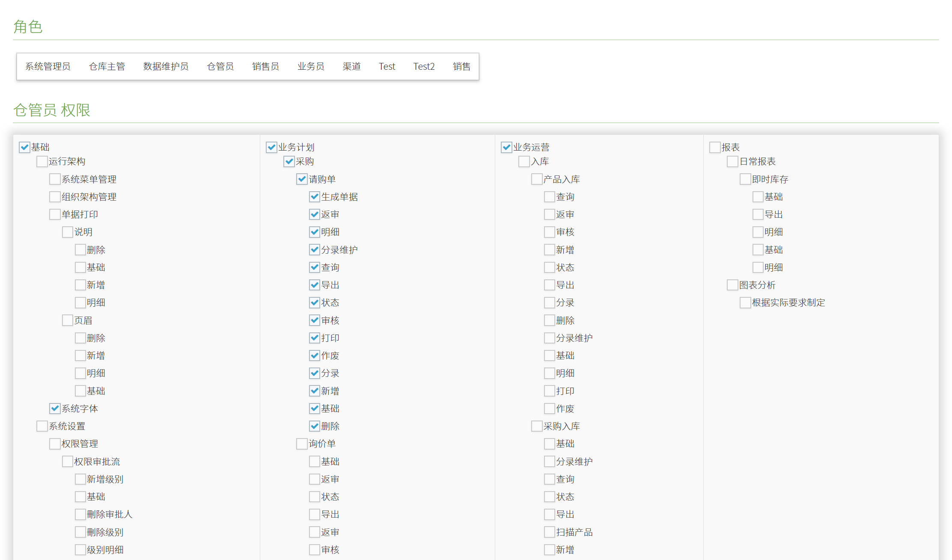952x560 pixels.
Task: Uncheck 分录维护 under 请购单
Action: 315,250
